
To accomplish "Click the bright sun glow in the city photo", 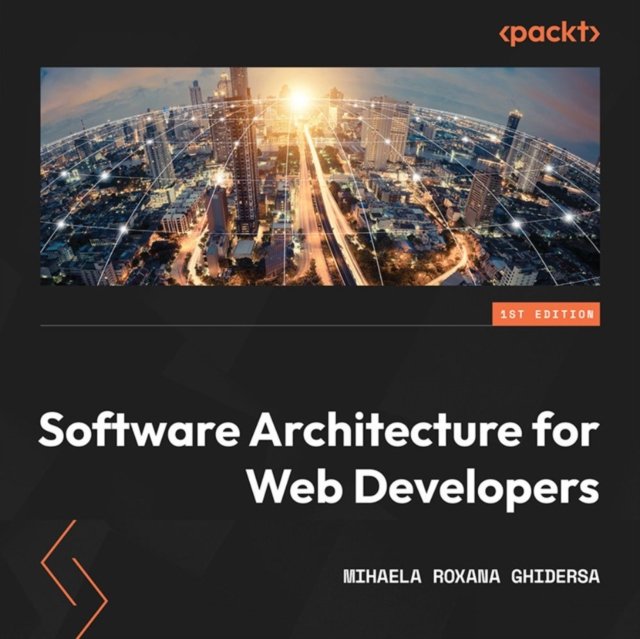I will tap(297, 98).
